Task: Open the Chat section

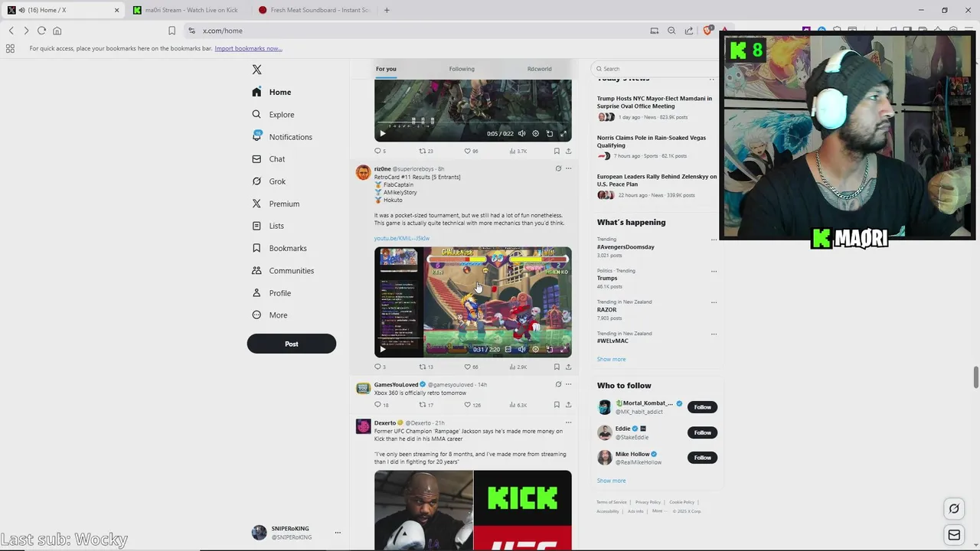Action: coord(269,159)
